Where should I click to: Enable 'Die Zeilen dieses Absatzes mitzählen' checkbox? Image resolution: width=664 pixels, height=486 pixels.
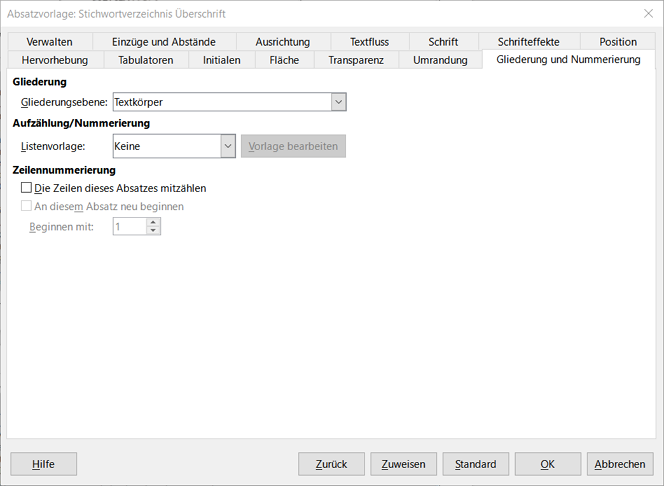tap(27, 188)
